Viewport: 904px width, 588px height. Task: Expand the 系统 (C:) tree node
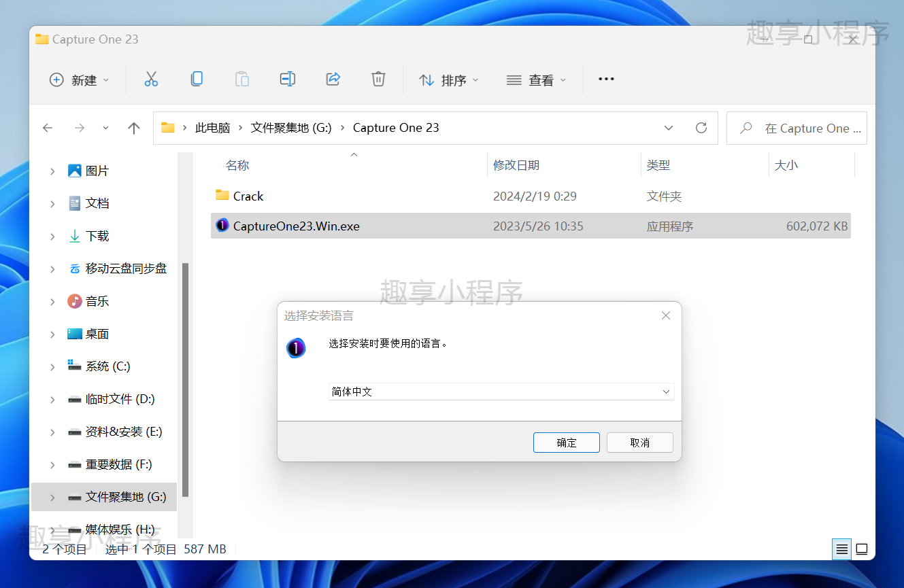[x=52, y=366]
